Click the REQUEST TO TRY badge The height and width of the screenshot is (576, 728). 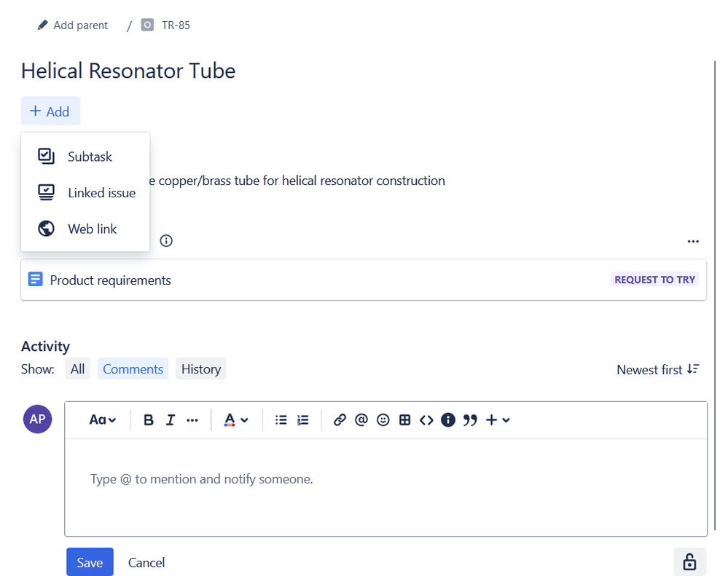click(654, 280)
